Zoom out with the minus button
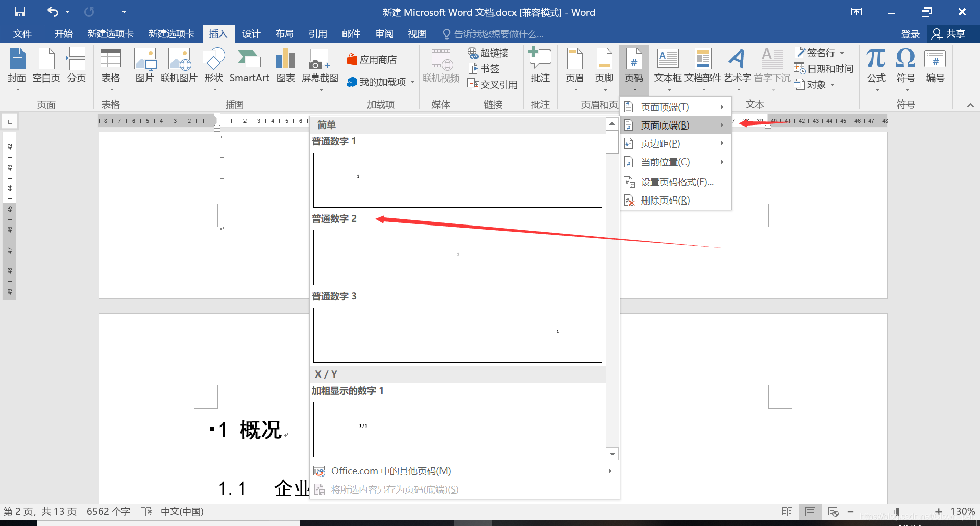The width and height of the screenshot is (980, 526). 850,512
